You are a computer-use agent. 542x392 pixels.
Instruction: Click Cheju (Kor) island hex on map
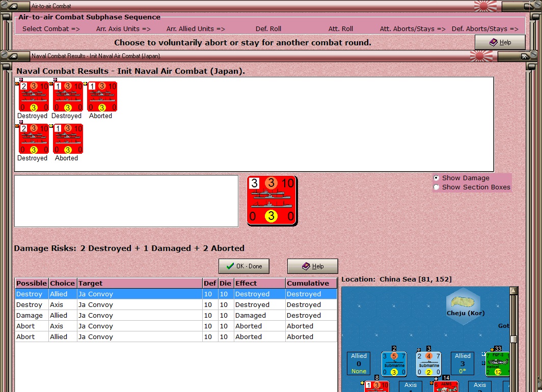pos(463,306)
